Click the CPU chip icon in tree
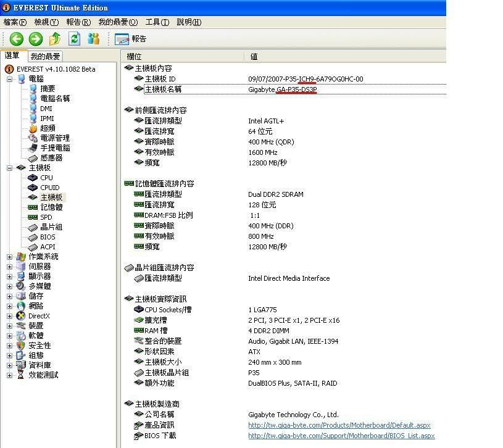Viewport: 503px width, 448px height. [x=33, y=178]
